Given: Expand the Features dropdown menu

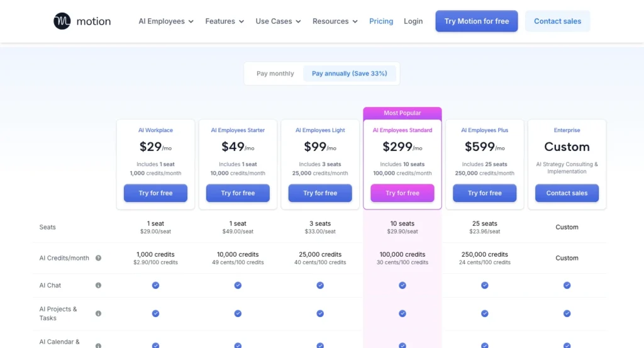Looking at the screenshot, I should click(225, 21).
